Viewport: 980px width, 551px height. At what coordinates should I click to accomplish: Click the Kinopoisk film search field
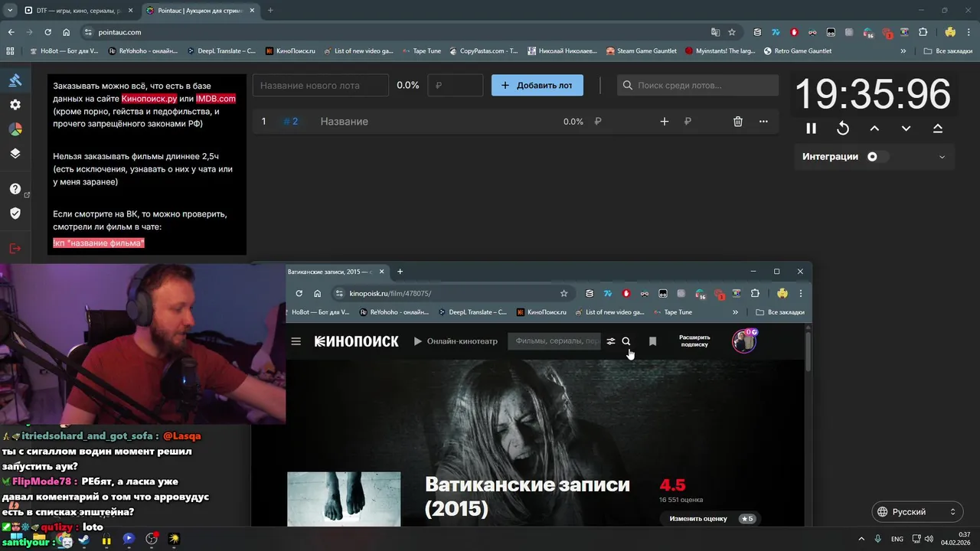point(555,341)
